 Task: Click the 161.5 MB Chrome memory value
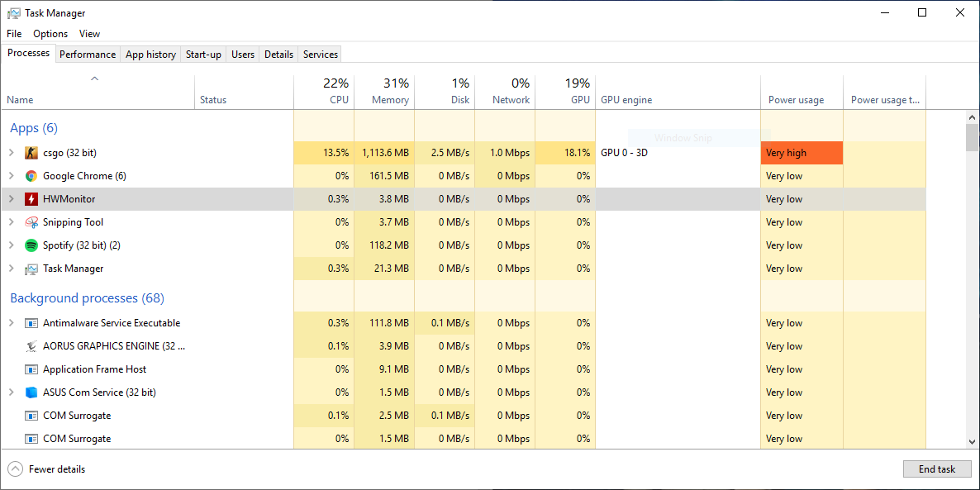(x=390, y=176)
